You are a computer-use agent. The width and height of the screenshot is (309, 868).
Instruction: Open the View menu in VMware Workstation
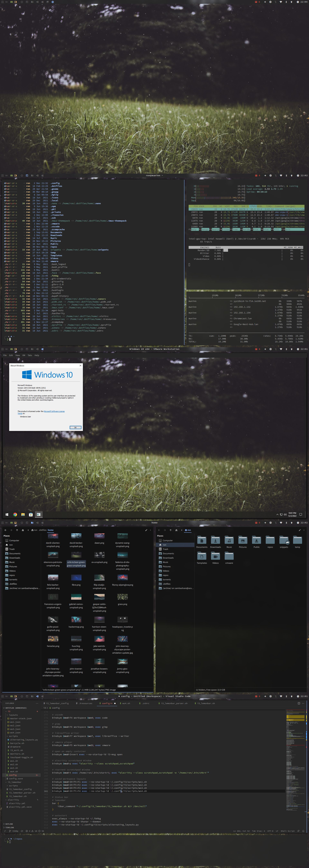coord(18,355)
